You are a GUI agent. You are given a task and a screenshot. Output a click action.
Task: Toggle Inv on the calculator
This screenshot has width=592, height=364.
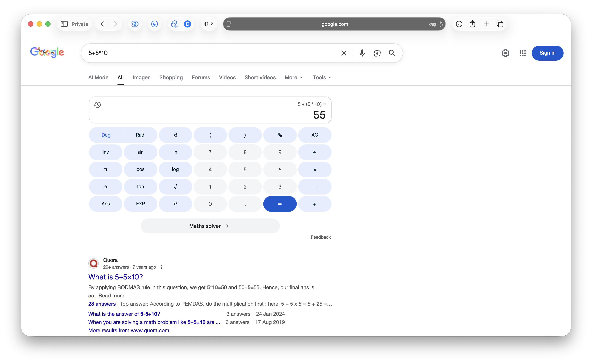click(106, 152)
